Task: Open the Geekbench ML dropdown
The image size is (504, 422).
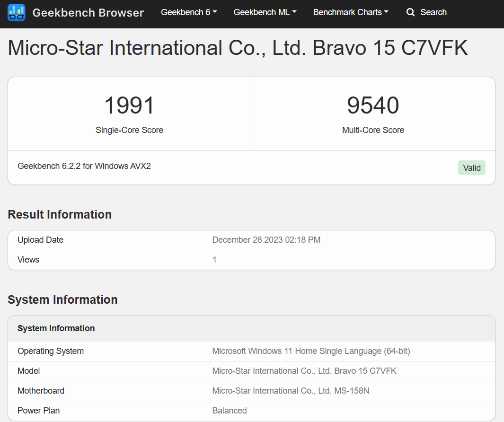Action: (x=265, y=12)
